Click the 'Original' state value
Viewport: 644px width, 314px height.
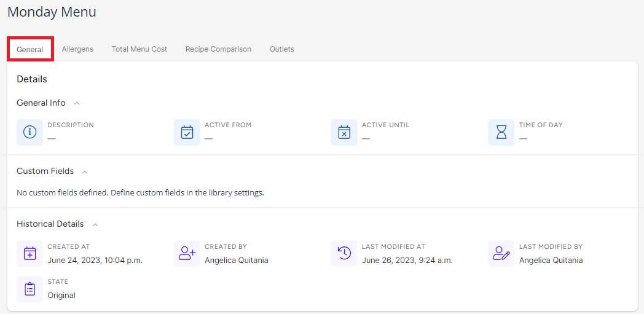pos(61,295)
